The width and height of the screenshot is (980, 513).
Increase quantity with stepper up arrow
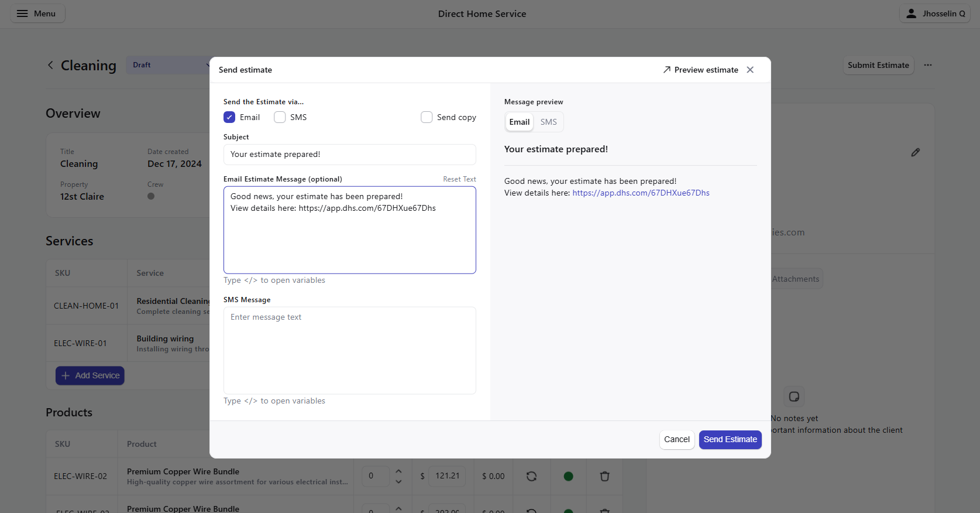[x=398, y=471]
